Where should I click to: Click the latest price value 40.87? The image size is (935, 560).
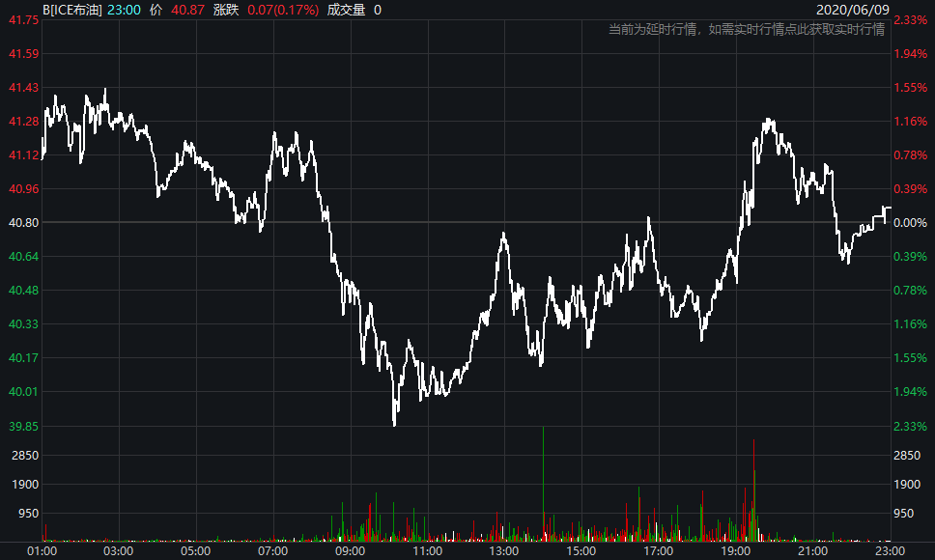185,9
